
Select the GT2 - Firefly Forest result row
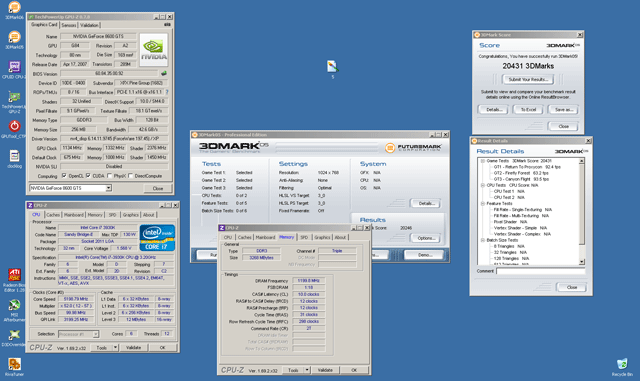click(521, 173)
